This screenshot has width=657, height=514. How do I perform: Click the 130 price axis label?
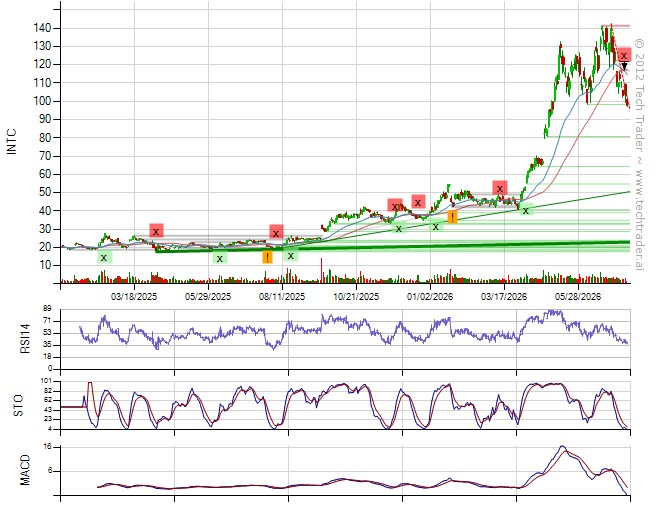coord(42,46)
